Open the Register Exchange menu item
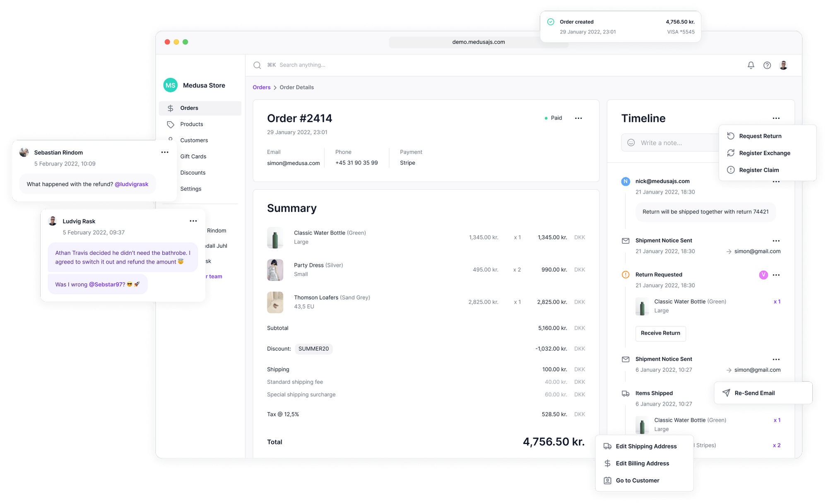Image resolution: width=828 pixels, height=504 pixels. 763,152
